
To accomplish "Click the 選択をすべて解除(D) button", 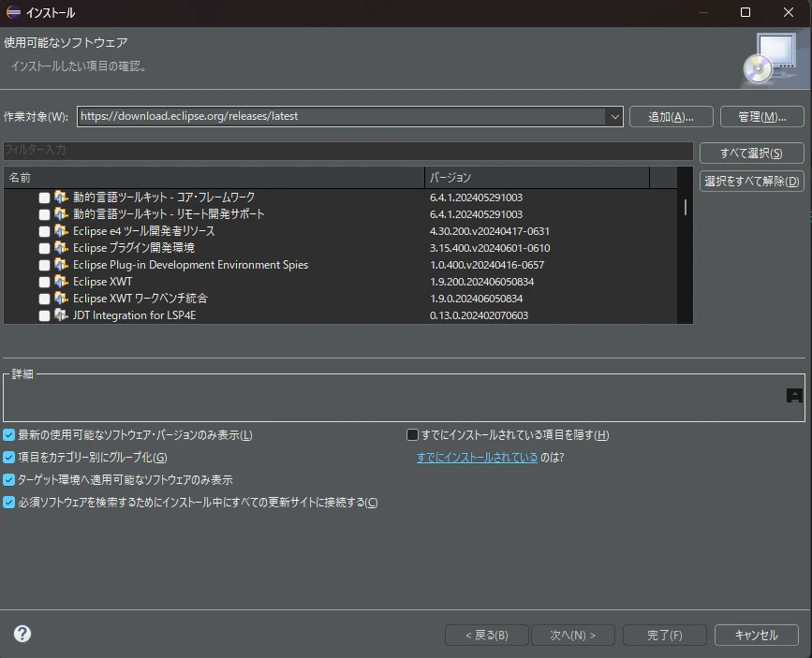I will 751,182.
